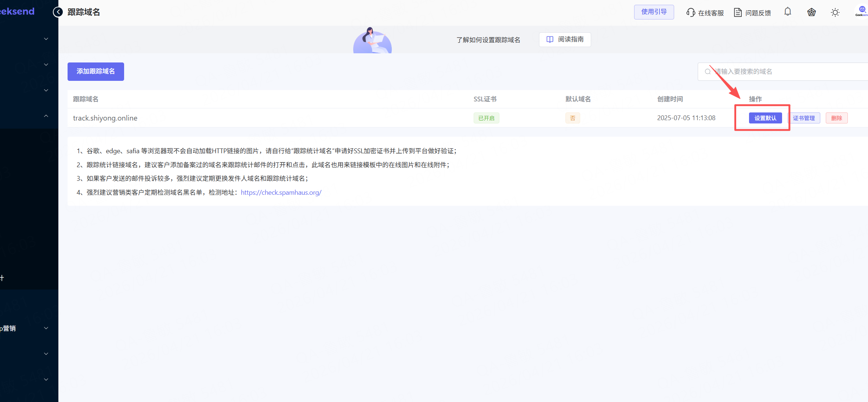The width and height of the screenshot is (868, 402).
Task: Expand the bottom sidebar menu chevron
Action: [x=46, y=380]
